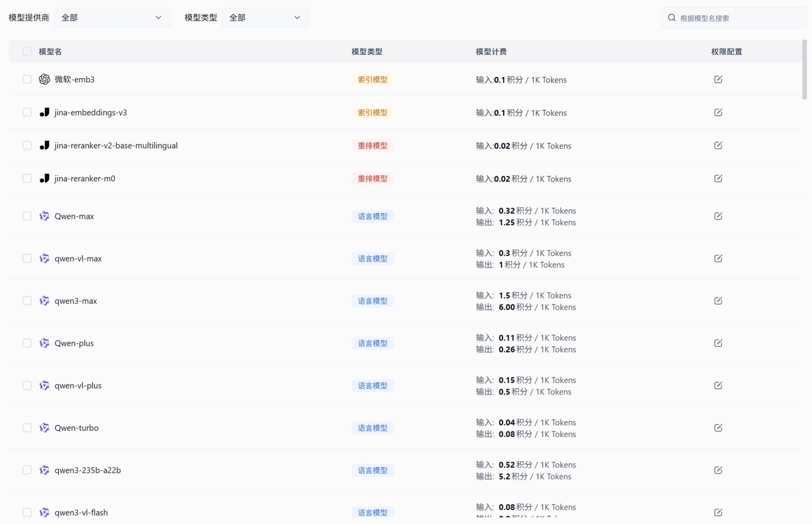The height and width of the screenshot is (524, 812).
Task: Toggle the select-all checkbox in header
Action: (x=27, y=52)
